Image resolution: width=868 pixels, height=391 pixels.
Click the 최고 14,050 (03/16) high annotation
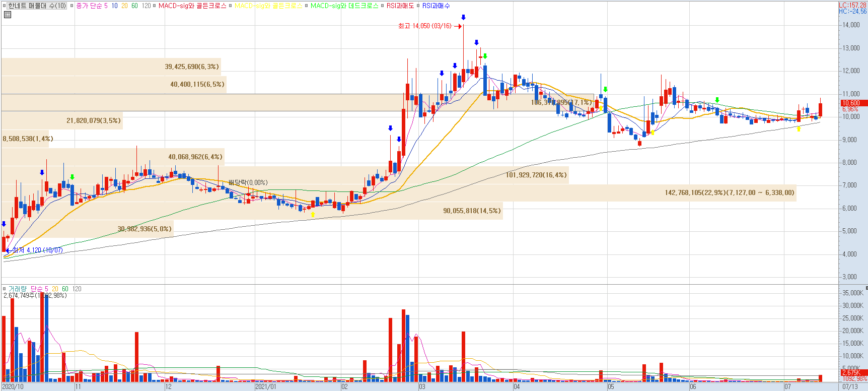[x=424, y=26]
